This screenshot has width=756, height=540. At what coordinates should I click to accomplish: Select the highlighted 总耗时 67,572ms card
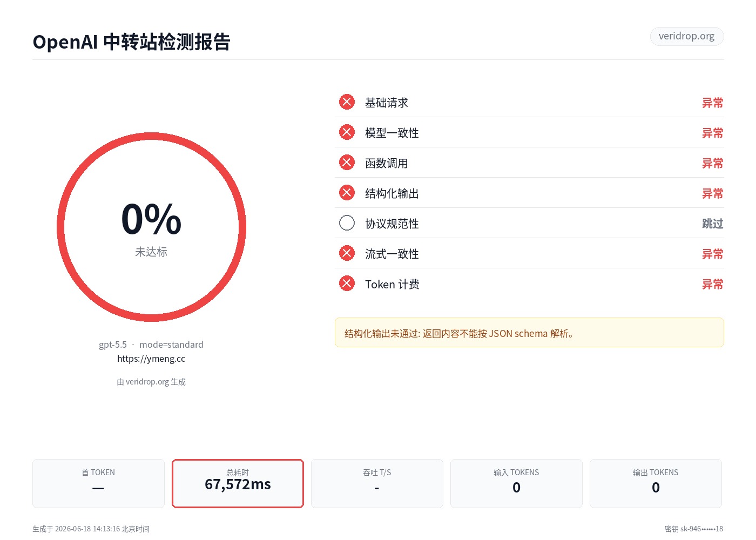238,483
